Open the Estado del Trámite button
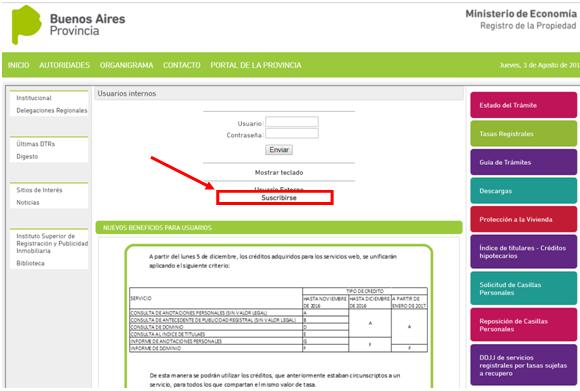 point(523,105)
